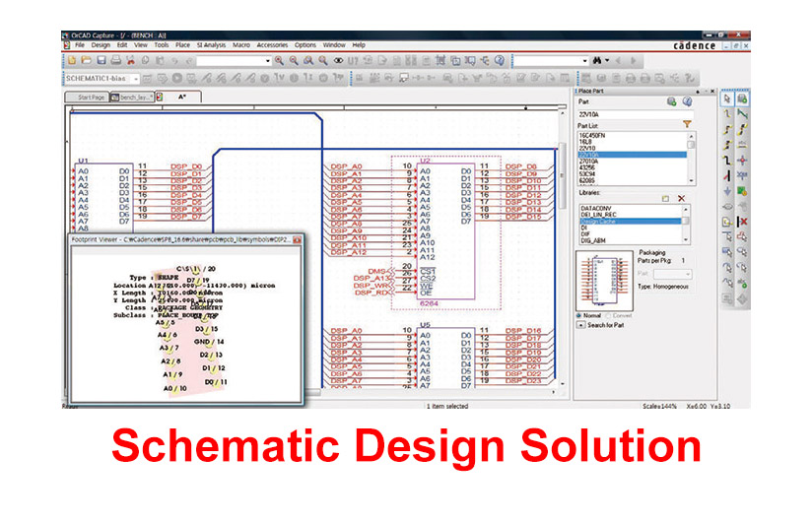Click the eye fisheye view icon

(338, 61)
